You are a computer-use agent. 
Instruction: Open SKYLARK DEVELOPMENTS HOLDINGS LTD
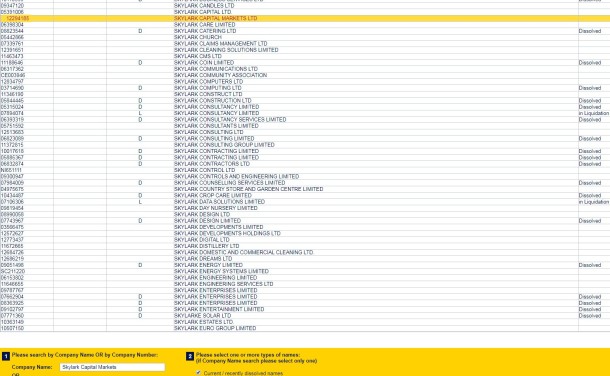(227, 233)
